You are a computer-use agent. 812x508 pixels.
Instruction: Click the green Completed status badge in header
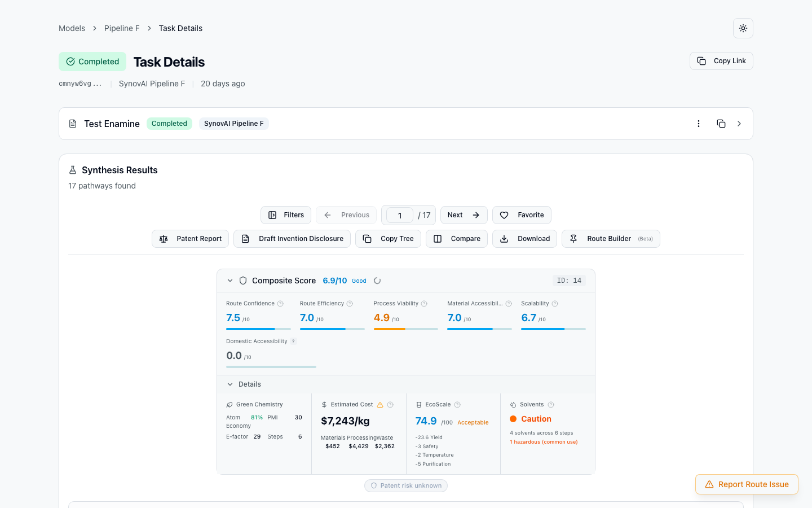pos(92,62)
